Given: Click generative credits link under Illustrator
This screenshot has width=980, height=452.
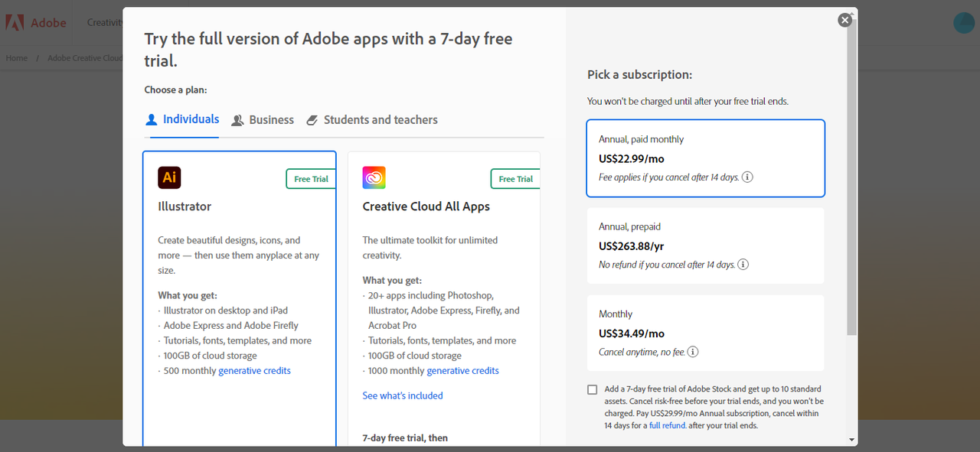Looking at the screenshot, I should [254, 371].
